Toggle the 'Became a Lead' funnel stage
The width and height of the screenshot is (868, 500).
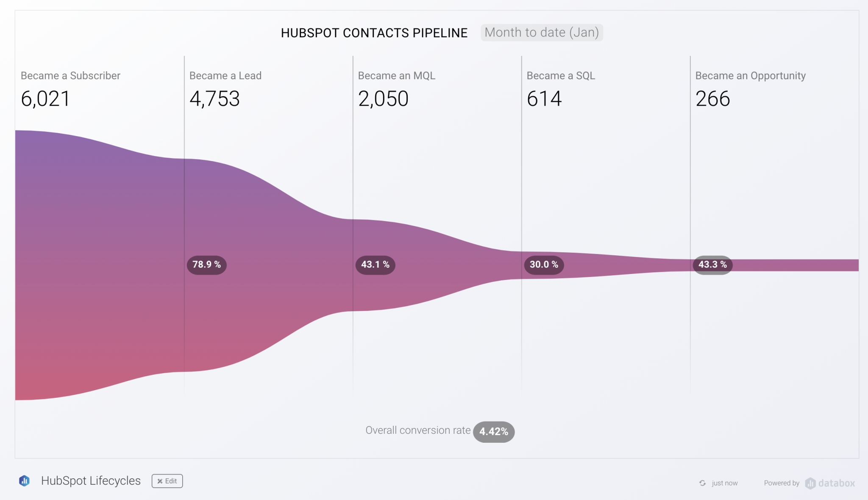tap(225, 75)
